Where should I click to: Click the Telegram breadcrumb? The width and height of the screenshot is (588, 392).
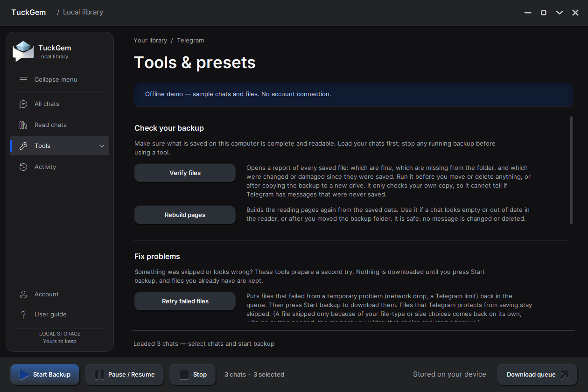click(x=190, y=41)
